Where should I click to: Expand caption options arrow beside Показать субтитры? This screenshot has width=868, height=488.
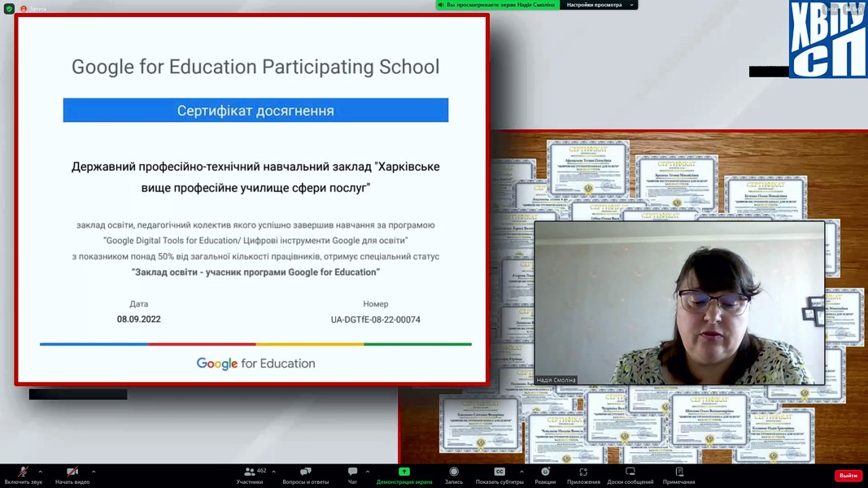(x=521, y=472)
